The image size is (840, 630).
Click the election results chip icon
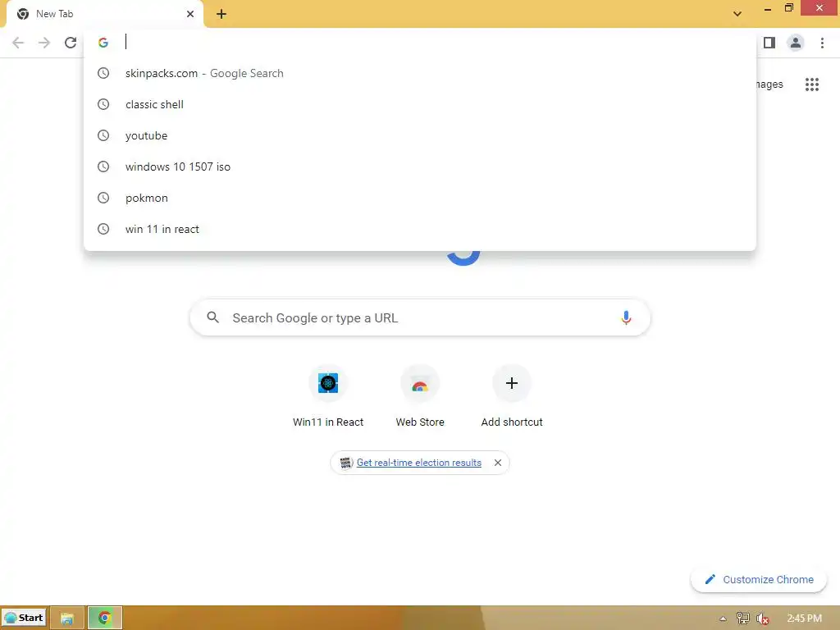346,463
